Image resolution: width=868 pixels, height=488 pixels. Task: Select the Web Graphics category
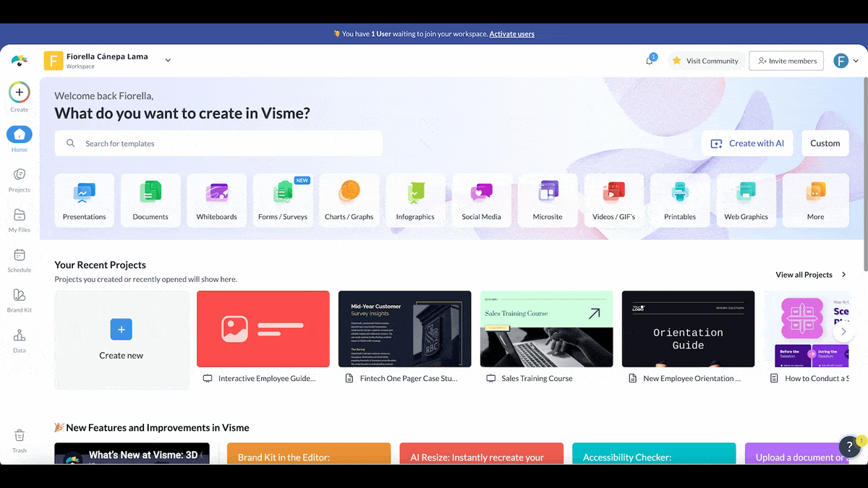tap(746, 200)
